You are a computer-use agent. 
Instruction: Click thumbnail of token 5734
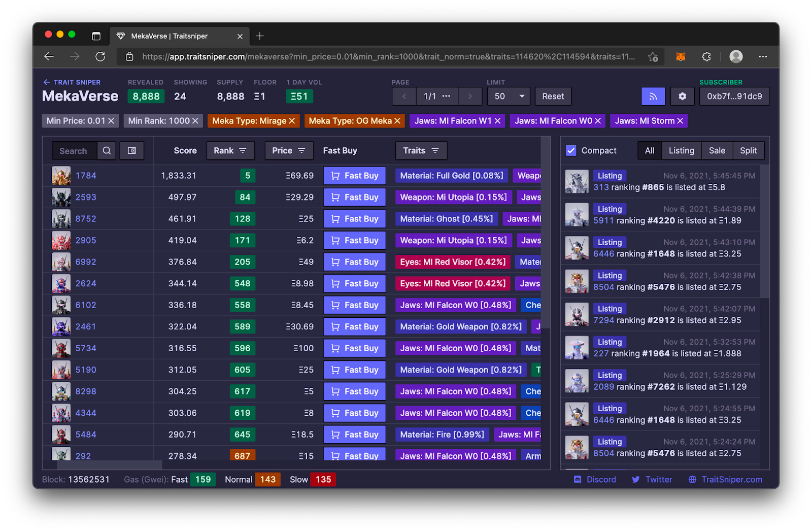pyautogui.click(x=61, y=348)
